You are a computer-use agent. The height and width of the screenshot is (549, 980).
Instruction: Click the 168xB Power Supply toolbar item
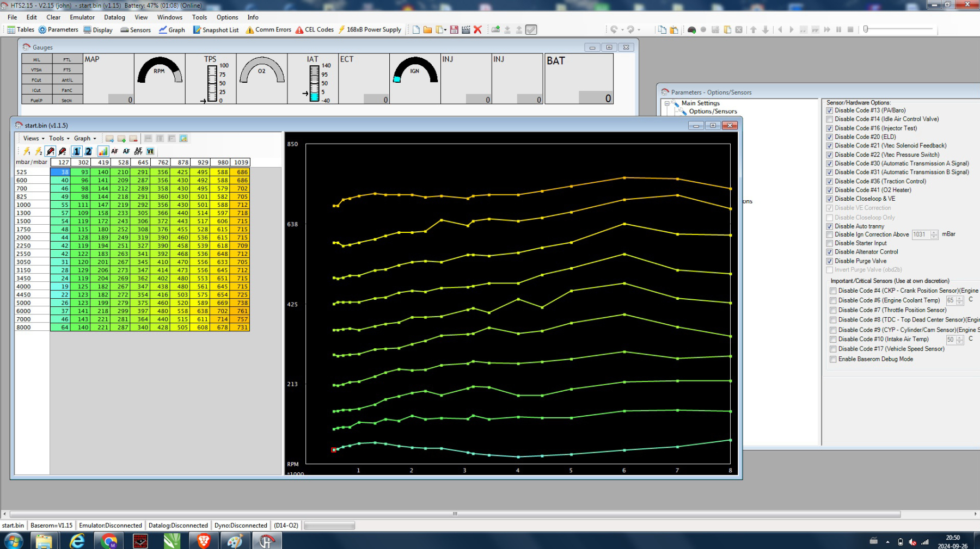(x=369, y=30)
